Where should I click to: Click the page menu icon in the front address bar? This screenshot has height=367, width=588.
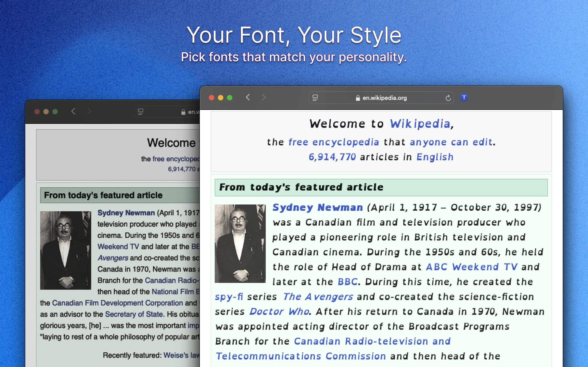315,98
